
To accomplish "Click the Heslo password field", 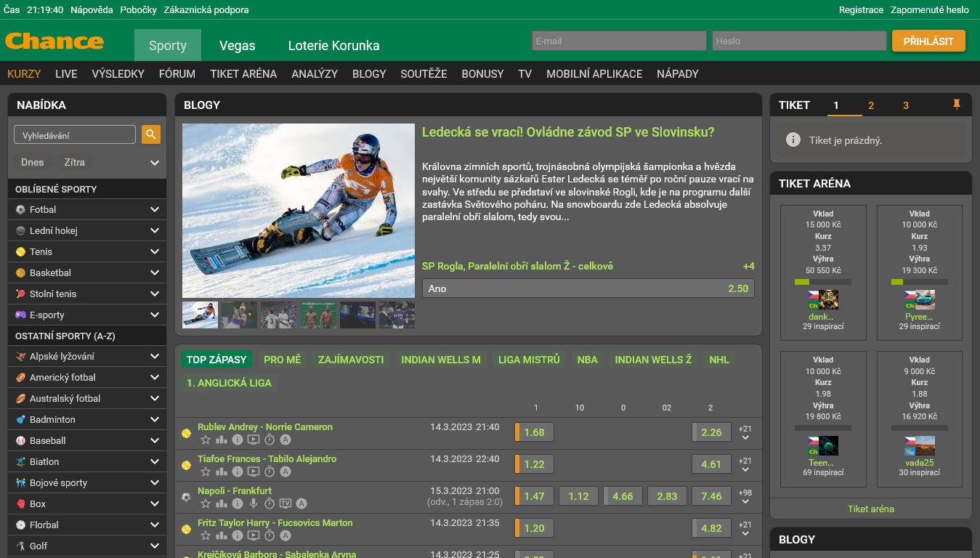I will coord(799,41).
